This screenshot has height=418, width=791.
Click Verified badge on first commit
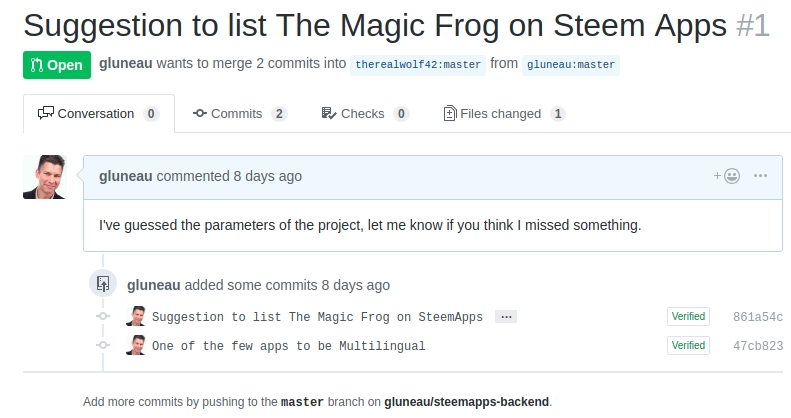[688, 317]
